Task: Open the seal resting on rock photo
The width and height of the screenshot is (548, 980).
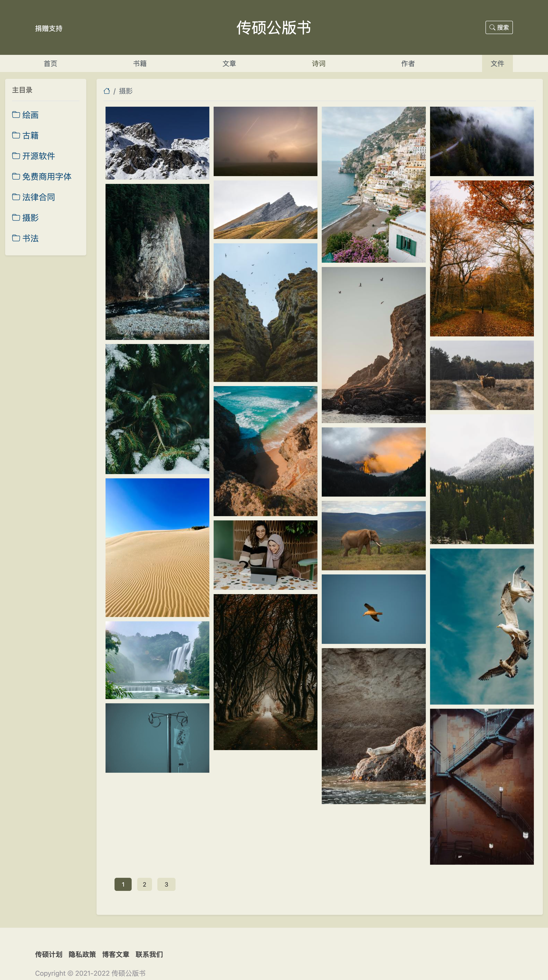Action: coord(374,726)
